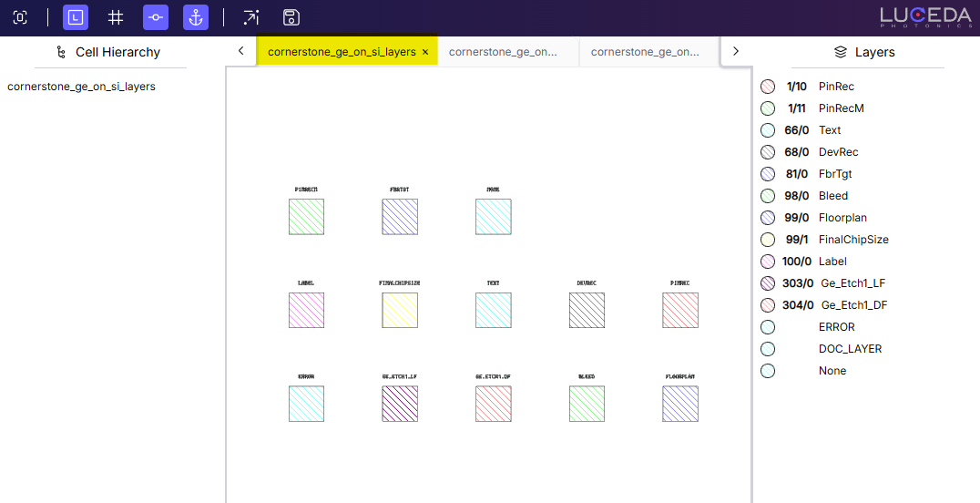Viewport: 980px width, 503px height.
Task: Select the Ge_Etch1_LF layer entry
Action: (x=852, y=283)
